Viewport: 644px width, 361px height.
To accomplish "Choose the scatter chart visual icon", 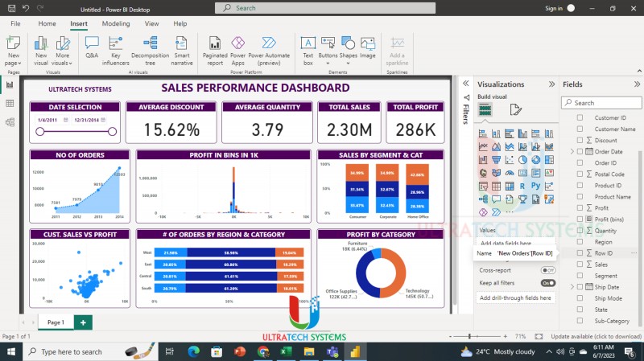I will pos(510,159).
